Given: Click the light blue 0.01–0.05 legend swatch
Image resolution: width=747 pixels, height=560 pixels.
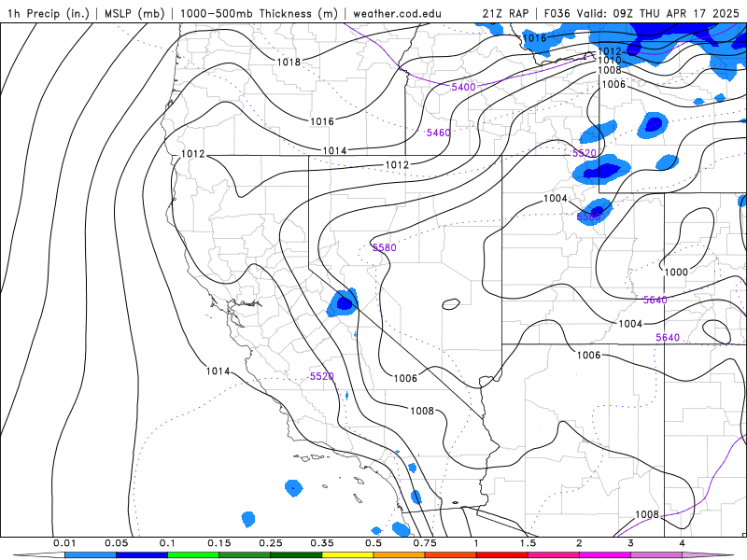Looking at the screenshot, I should tap(91, 555).
